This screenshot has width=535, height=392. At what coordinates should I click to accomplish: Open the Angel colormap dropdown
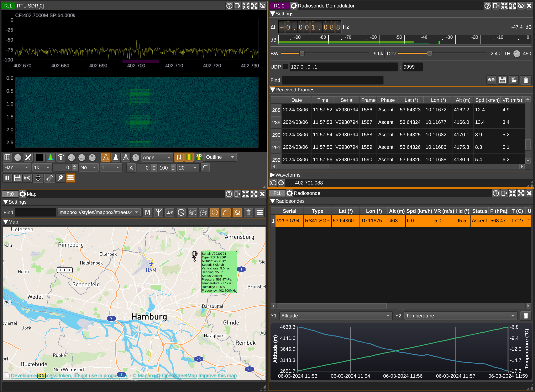pyautogui.click(x=157, y=157)
